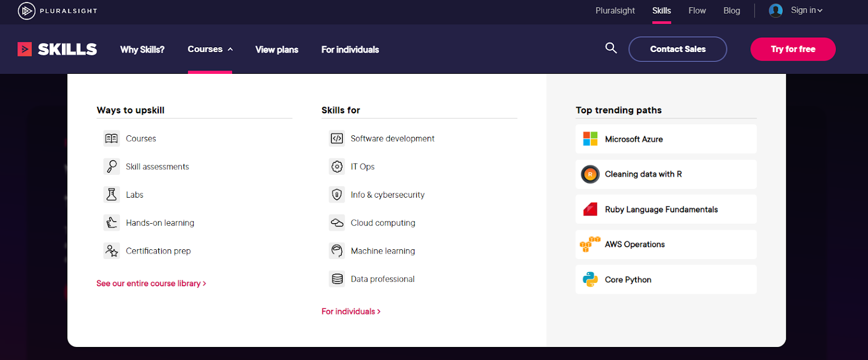Click the AWS Operations cubes icon
Viewport: 868px width, 360px height.
(590, 244)
